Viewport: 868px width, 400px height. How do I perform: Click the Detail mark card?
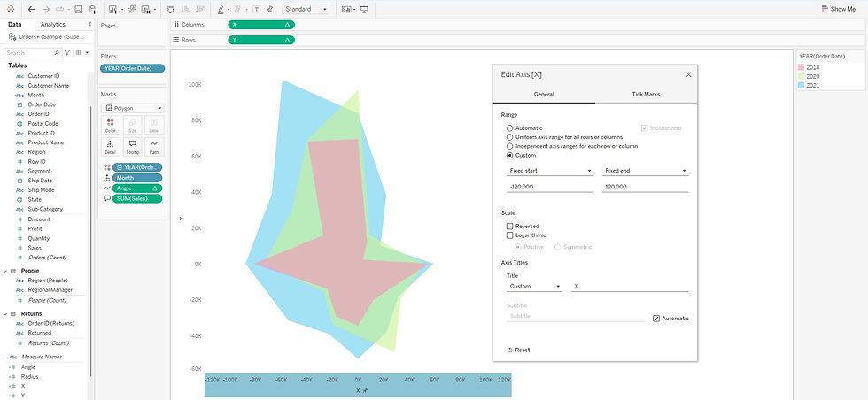click(110, 147)
